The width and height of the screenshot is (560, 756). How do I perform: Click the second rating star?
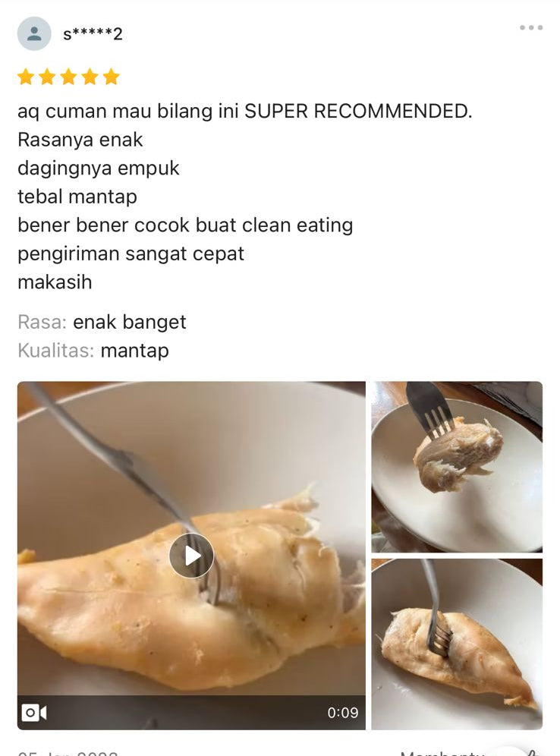pos(47,77)
